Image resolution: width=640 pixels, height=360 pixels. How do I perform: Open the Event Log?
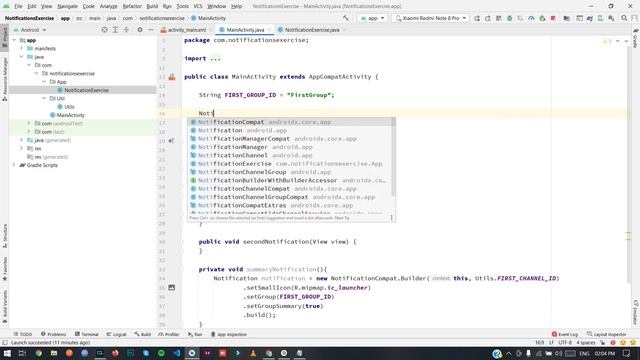(565, 334)
